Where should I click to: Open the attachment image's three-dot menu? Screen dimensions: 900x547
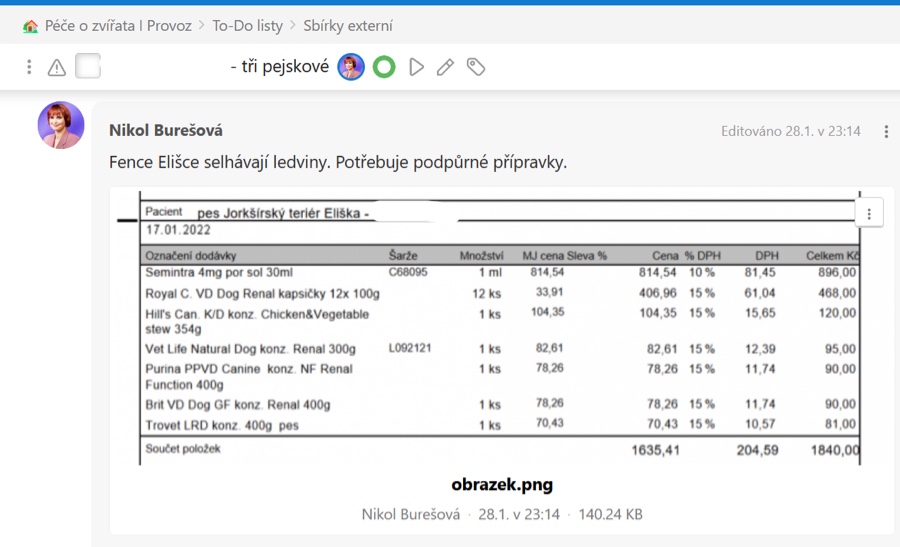(x=869, y=214)
